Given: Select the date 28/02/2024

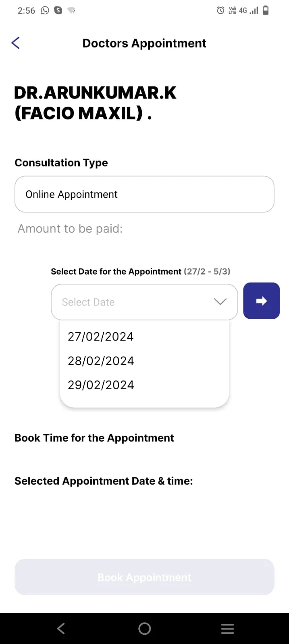Looking at the screenshot, I should pos(100,361).
